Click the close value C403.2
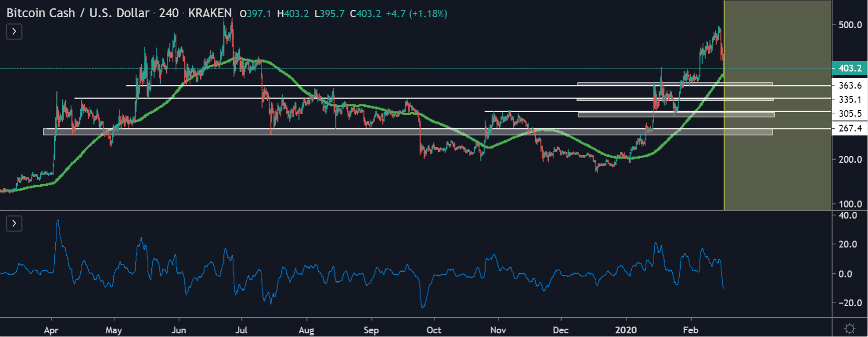The width and height of the screenshot is (868, 337). point(366,14)
